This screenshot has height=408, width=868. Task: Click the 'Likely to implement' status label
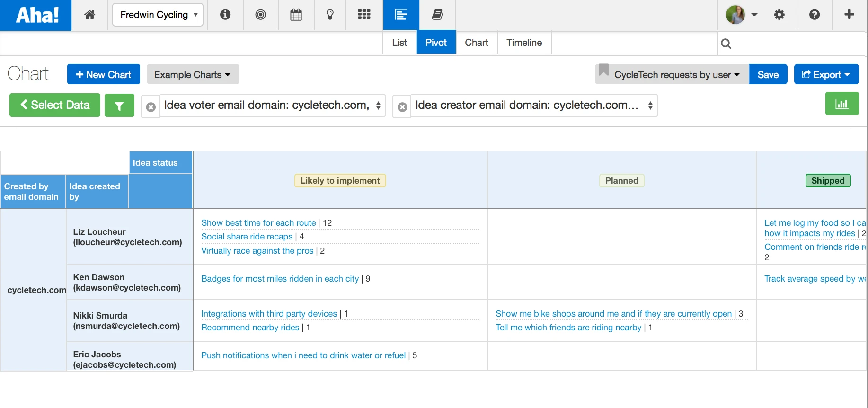tap(340, 181)
